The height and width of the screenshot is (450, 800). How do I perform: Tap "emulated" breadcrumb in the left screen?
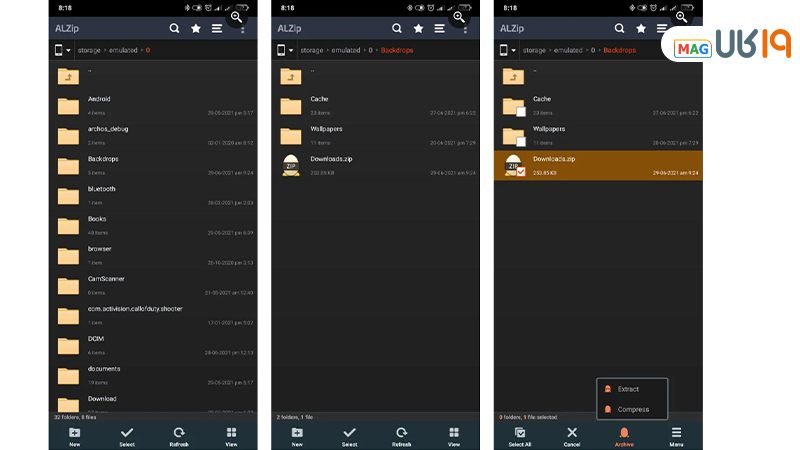tap(123, 50)
